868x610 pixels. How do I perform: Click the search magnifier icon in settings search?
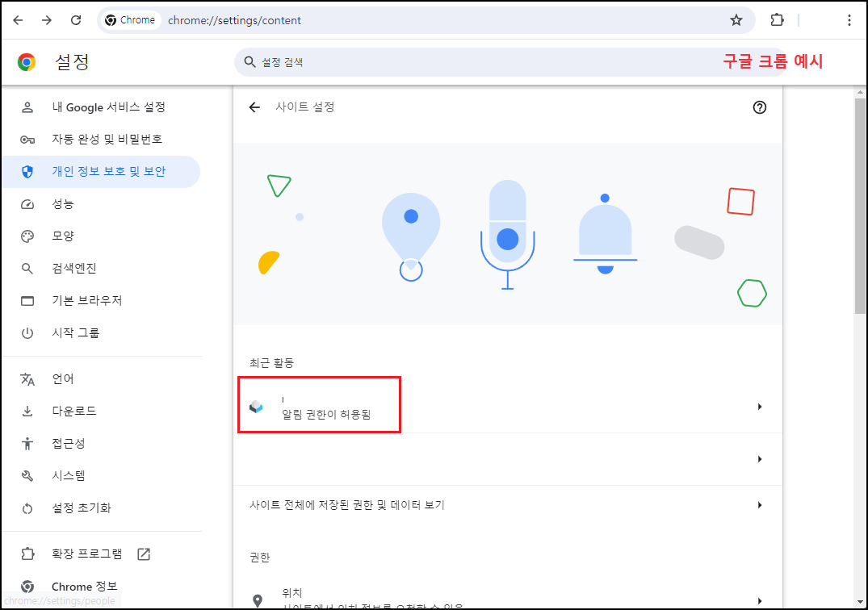pyautogui.click(x=249, y=62)
